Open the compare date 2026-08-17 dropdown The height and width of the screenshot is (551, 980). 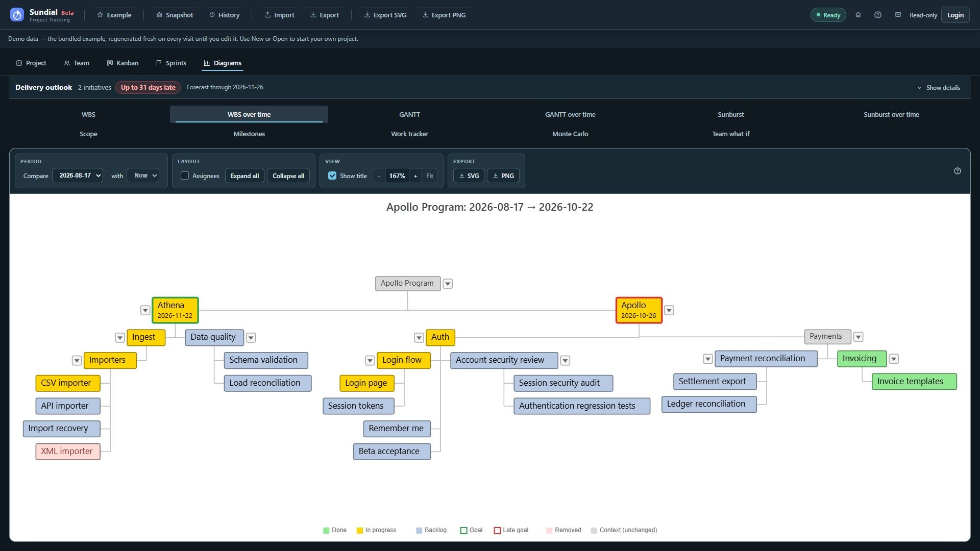point(78,176)
